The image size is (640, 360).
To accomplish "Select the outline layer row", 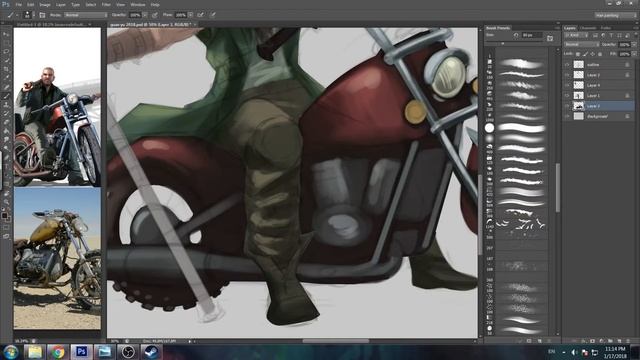I will click(599, 64).
